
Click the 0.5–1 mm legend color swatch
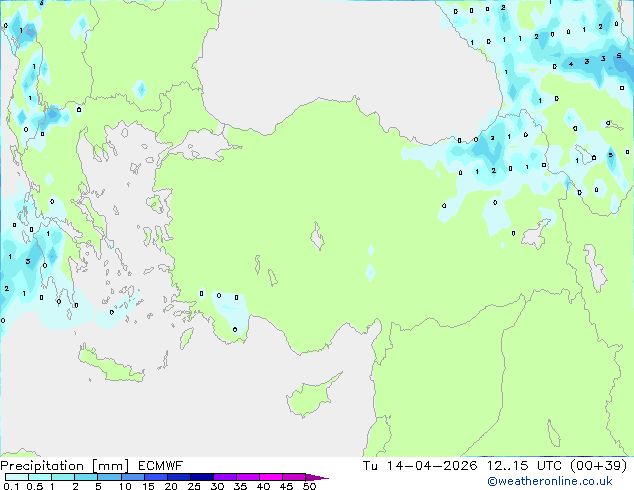40,477
